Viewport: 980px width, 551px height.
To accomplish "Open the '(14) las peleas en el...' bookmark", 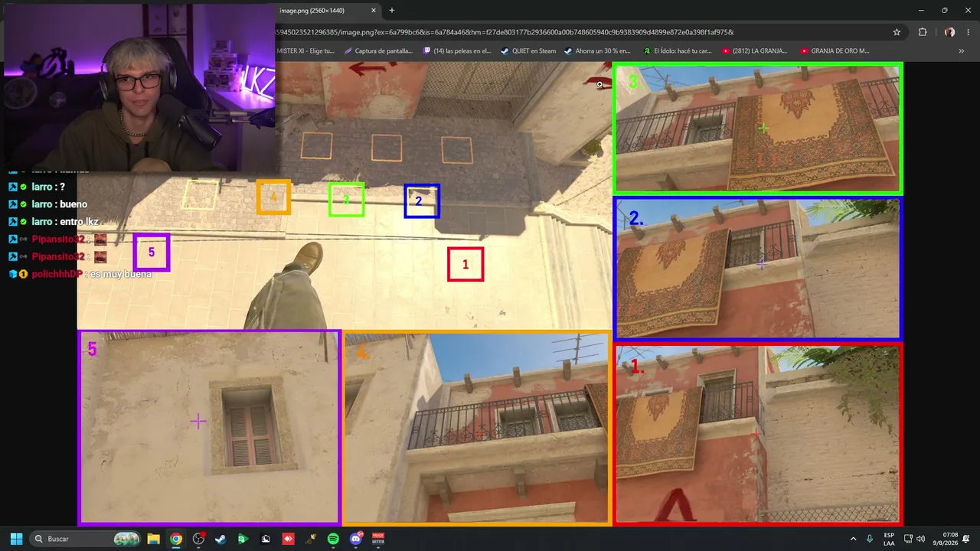I will [x=457, y=51].
